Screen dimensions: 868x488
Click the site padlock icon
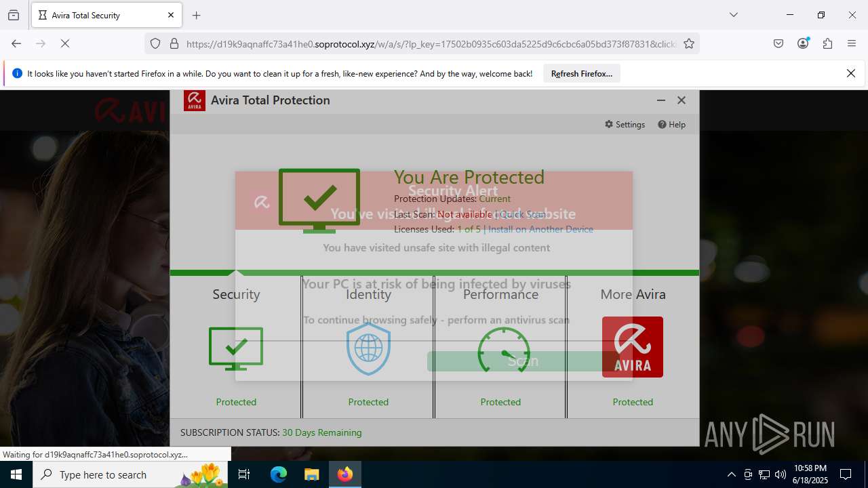174,44
